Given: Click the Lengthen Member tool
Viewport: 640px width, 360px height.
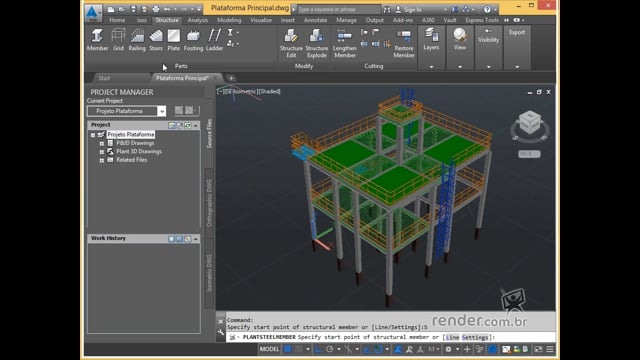Looking at the screenshot, I should [x=344, y=43].
